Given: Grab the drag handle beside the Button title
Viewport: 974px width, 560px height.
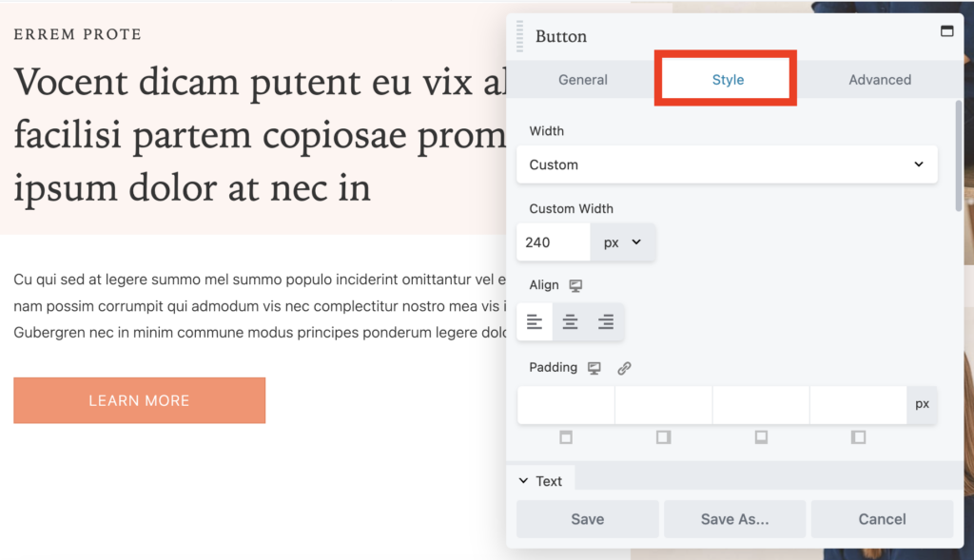Looking at the screenshot, I should tap(518, 35).
